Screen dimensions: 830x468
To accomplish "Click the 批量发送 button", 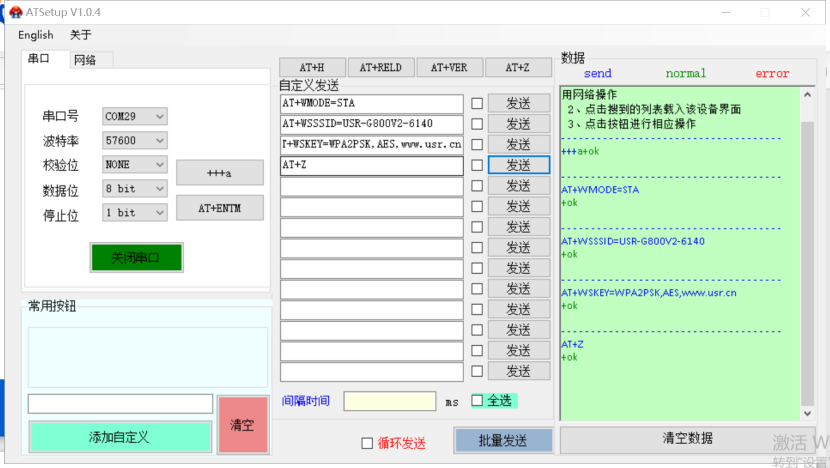I will coord(503,440).
